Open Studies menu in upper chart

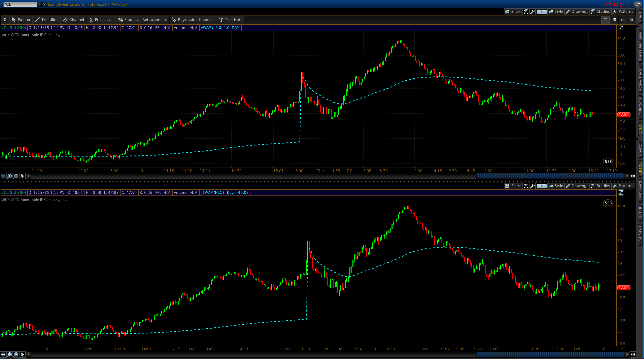(600, 11)
